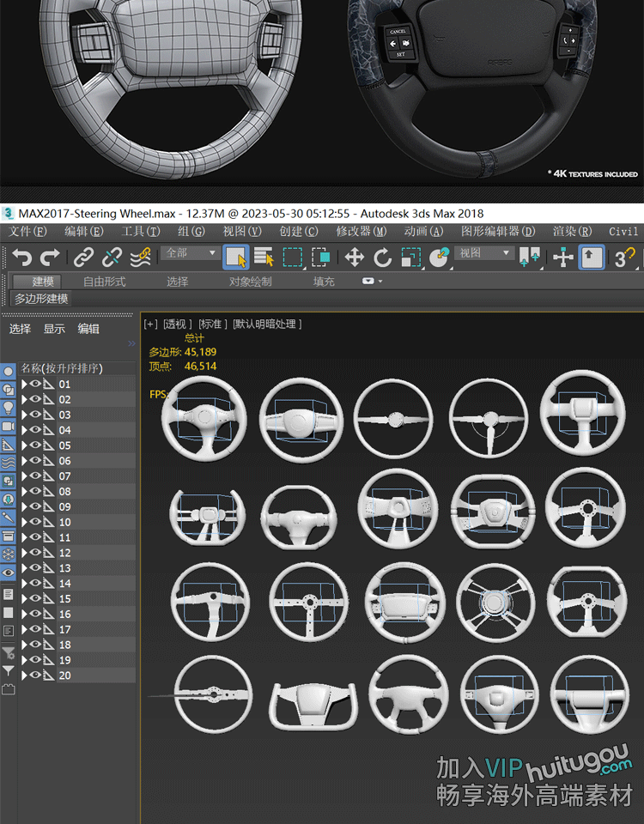Toggle the display cameras filter icon
This screenshot has height=824, width=644.
point(9,427)
